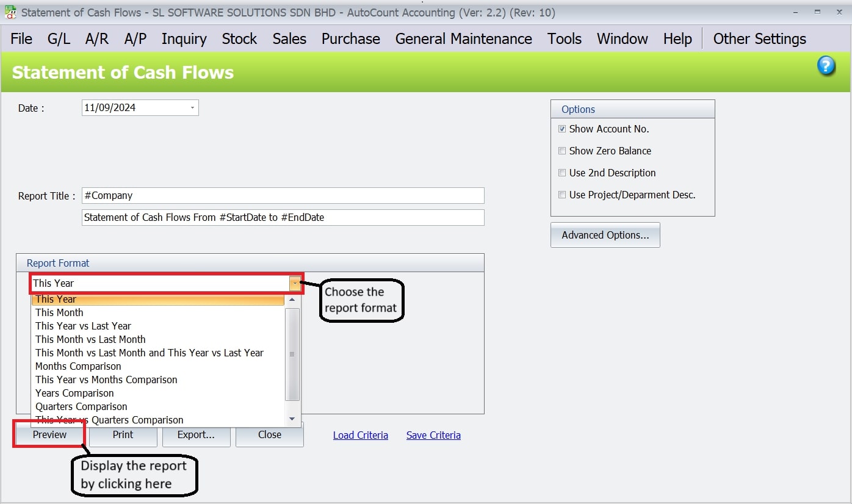Open the Report Format dropdown
The image size is (852, 504).
click(294, 283)
